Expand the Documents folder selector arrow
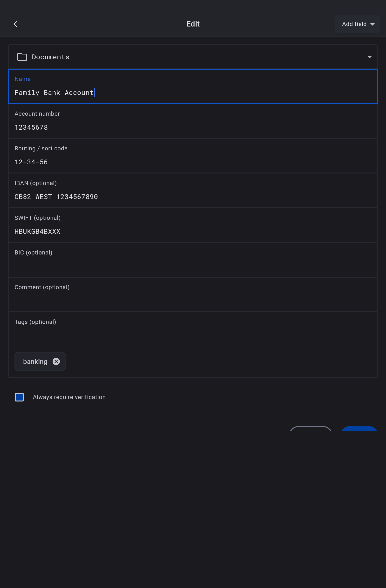 point(369,57)
